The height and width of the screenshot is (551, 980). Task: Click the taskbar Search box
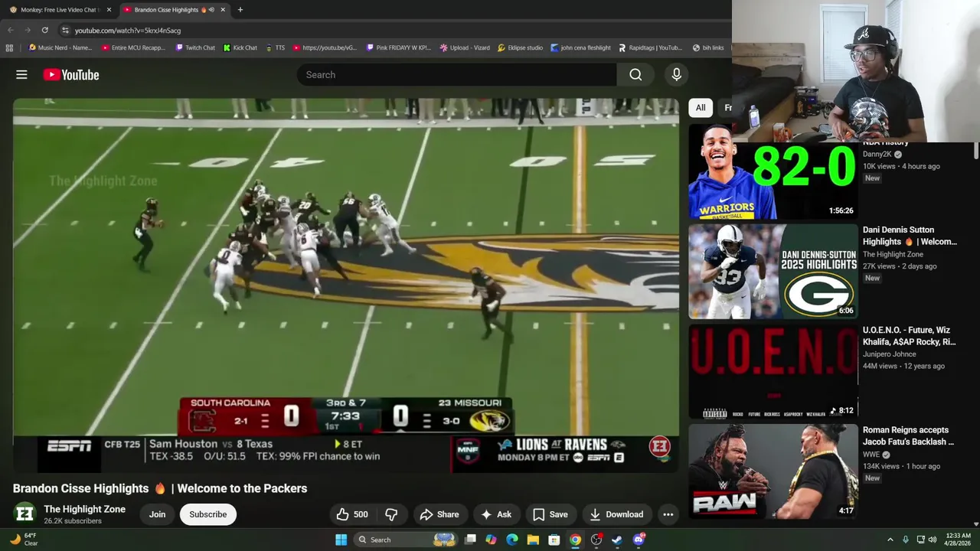click(406, 540)
